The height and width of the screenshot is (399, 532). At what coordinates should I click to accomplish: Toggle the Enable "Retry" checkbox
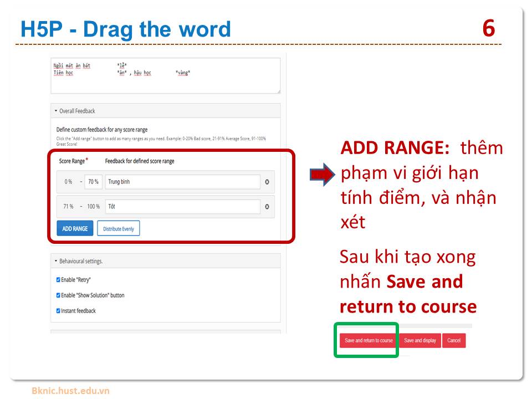click(58, 280)
